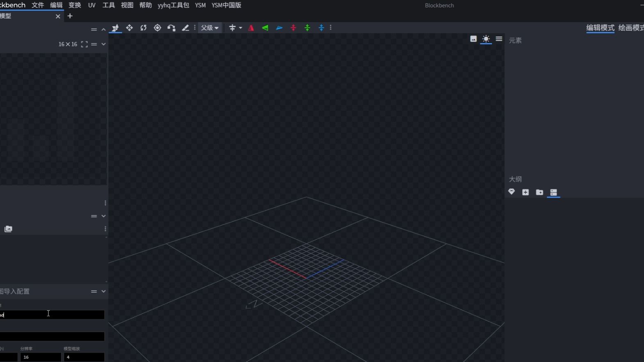Viewport: 644px width, 362px height.
Task: Open the 变换 menu
Action: (x=75, y=5)
